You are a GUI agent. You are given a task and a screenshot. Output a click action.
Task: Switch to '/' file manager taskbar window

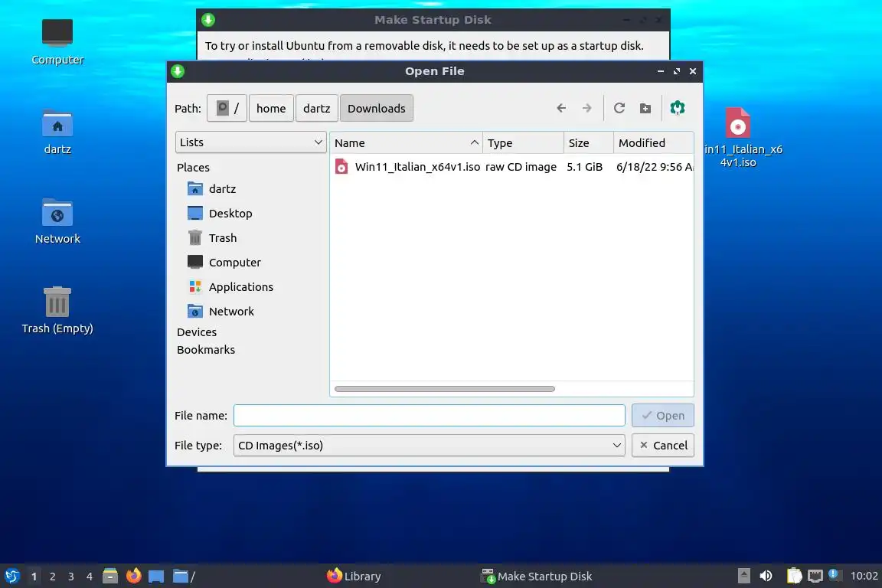[184, 577]
